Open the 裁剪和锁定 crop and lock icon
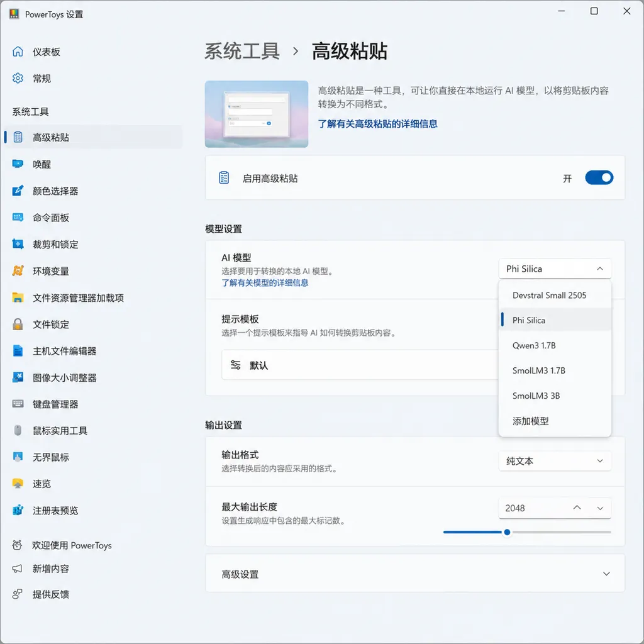The image size is (644, 644). 18,244
